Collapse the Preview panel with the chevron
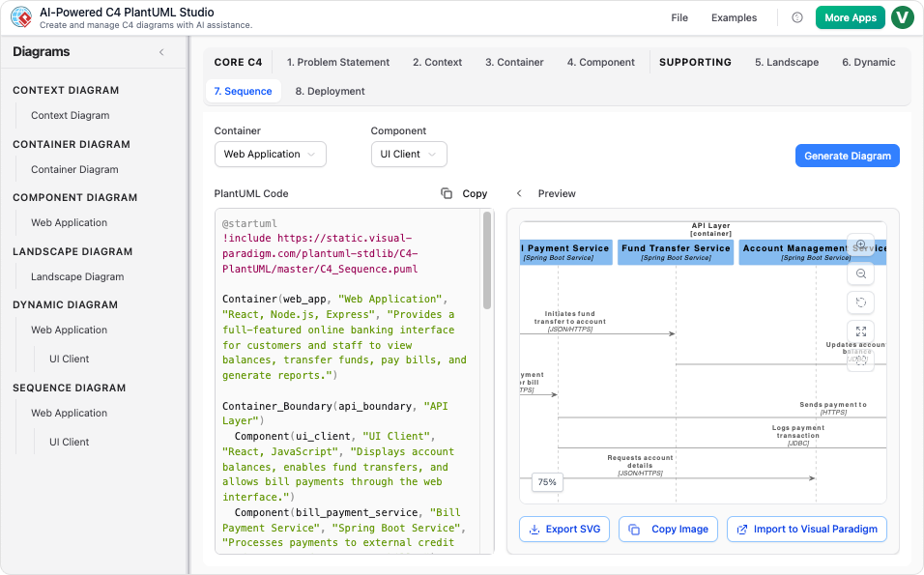The width and height of the screenshot is (924, 575). pos(520,193)
